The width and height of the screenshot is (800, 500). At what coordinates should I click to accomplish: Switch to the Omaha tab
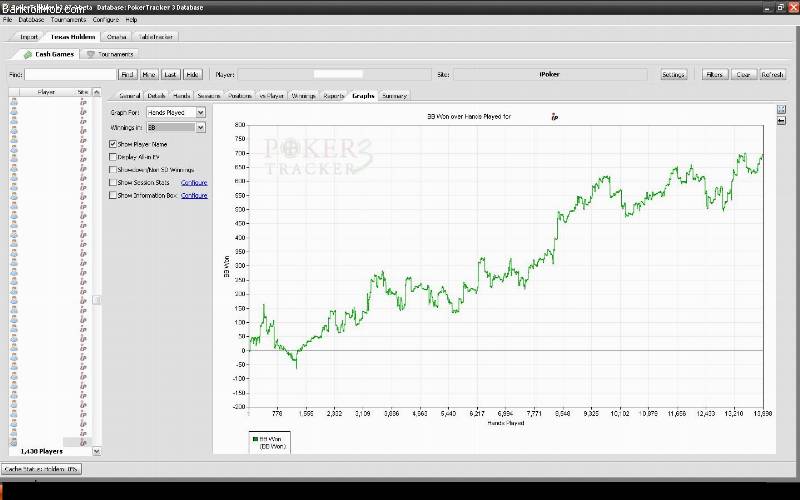tap(116, 37)
